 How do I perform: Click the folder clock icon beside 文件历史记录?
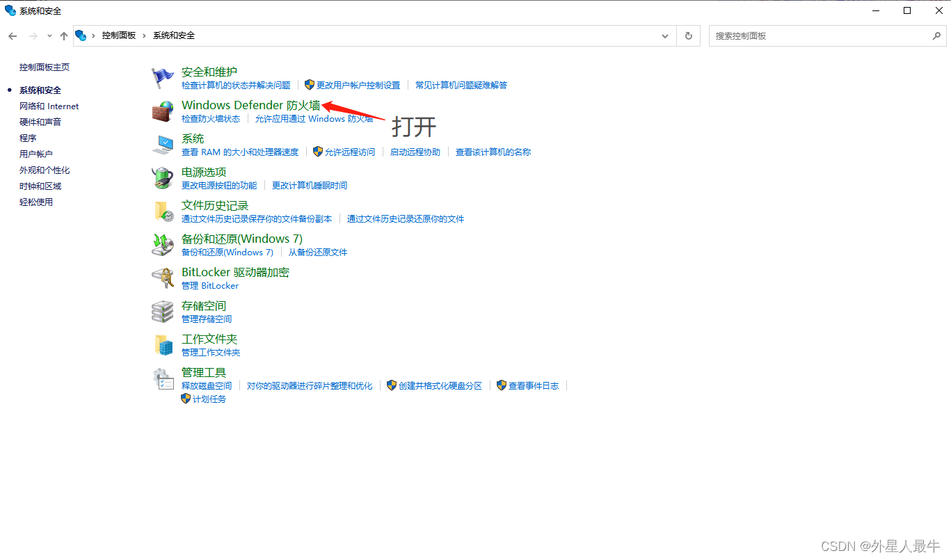click(x=163, y=211)
